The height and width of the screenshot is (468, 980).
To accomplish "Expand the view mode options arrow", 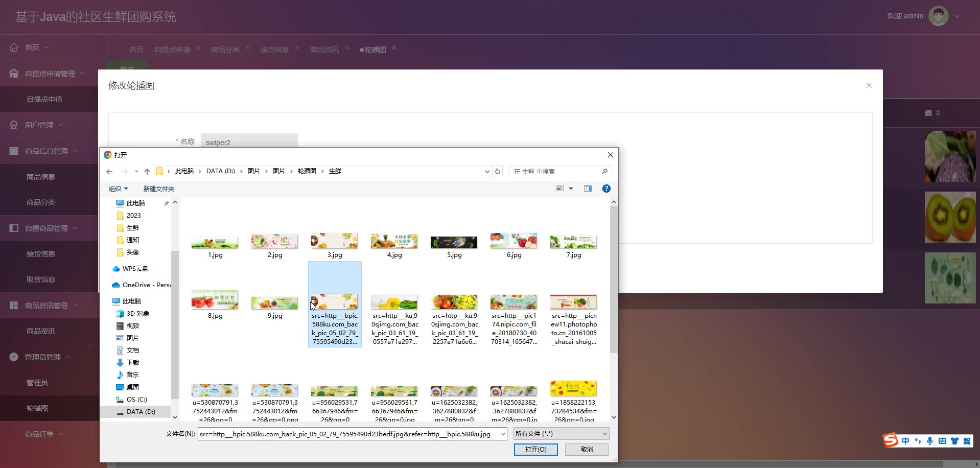I will pos(571,189).
